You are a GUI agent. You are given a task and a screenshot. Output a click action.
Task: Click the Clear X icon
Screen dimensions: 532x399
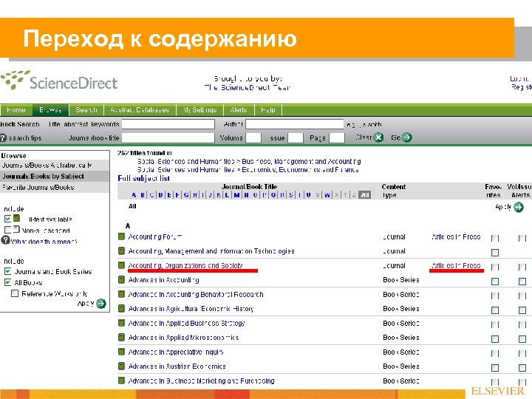click(x=378, y=137)
